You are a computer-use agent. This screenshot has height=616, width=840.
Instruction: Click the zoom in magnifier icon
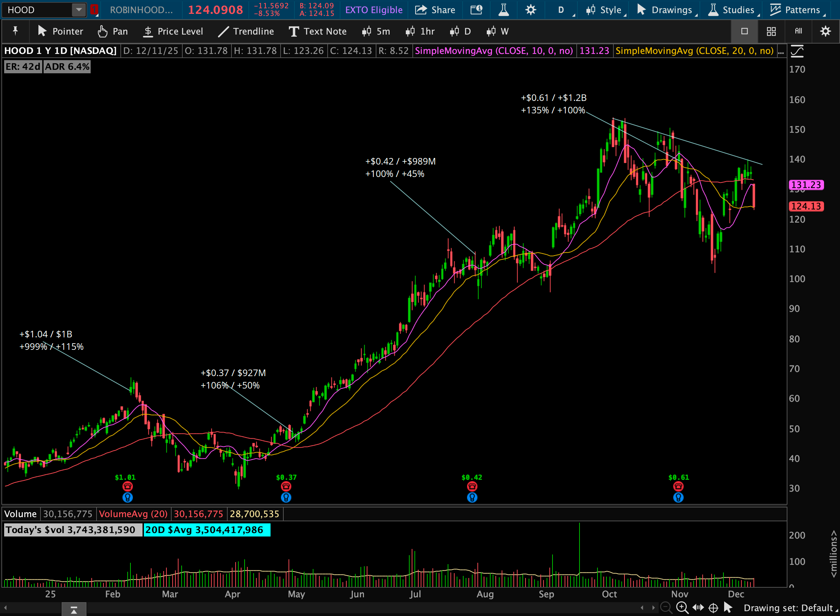click(682, 608)
